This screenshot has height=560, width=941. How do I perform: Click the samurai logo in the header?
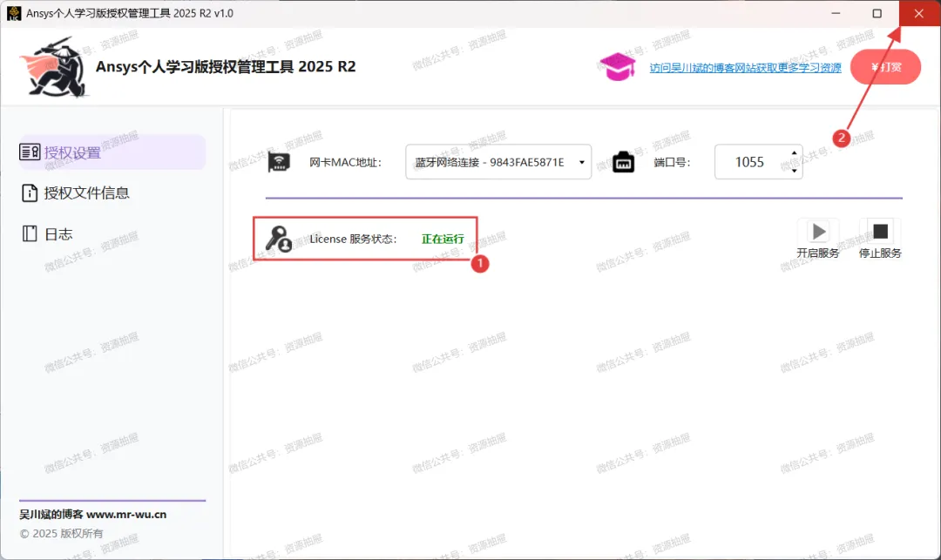tap(55, 67)
